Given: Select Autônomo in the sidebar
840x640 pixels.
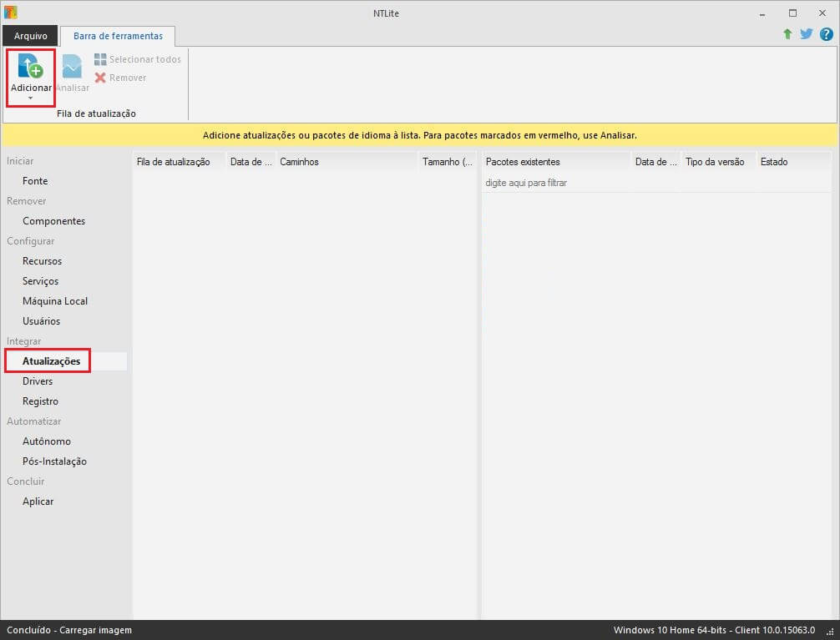Looking at the screenshot, I should tap(47, 441).
